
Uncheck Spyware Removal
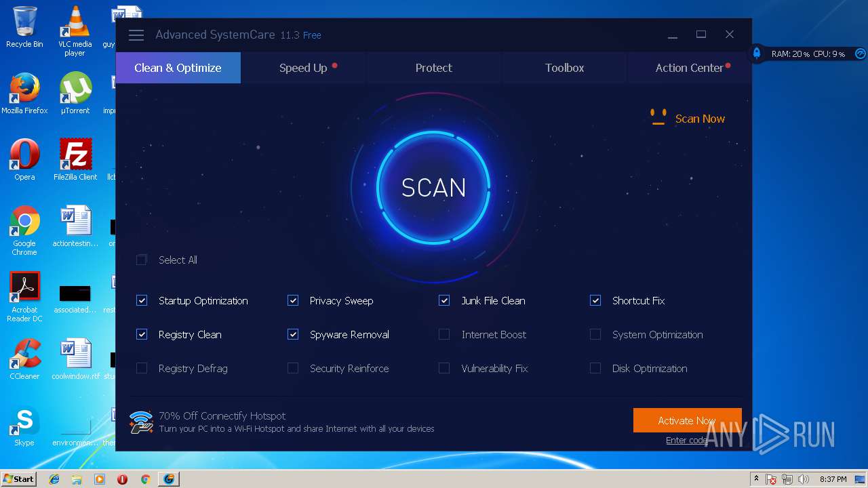(293, 334)
